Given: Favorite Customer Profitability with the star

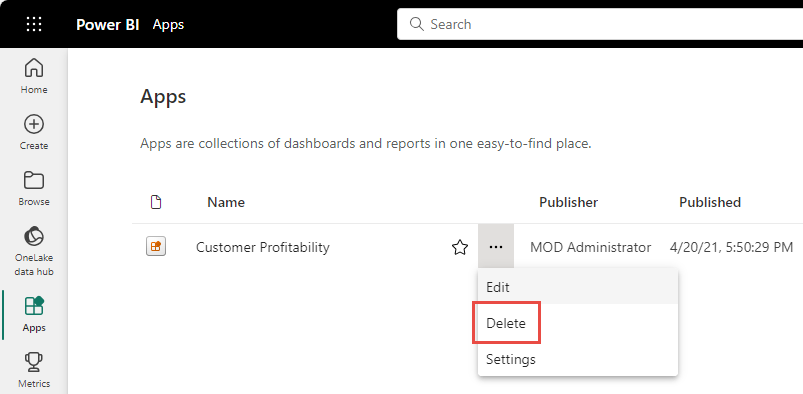Looking at the screenshot, I should (x=460, y=248).
